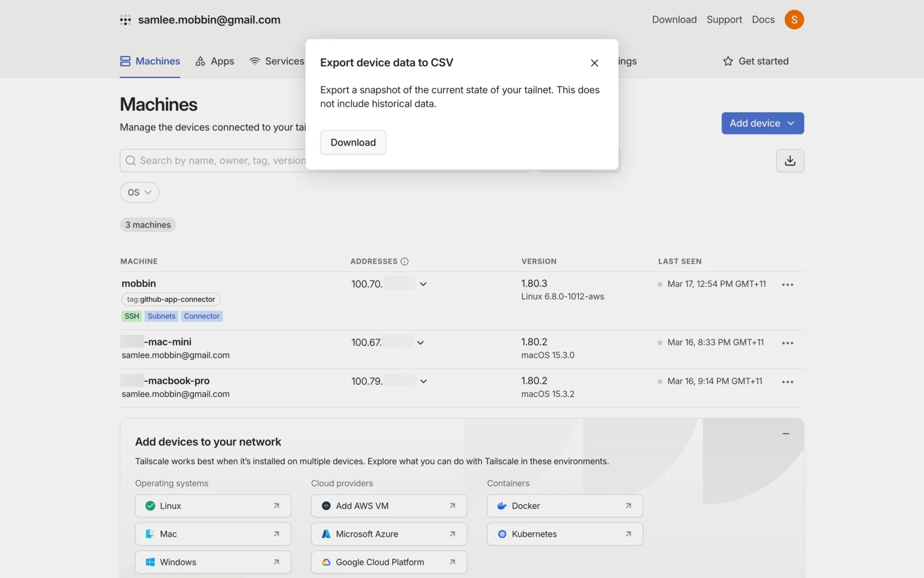924x578 pixels.
Task: Click the addresses info icon
Action: pos(405,262)
